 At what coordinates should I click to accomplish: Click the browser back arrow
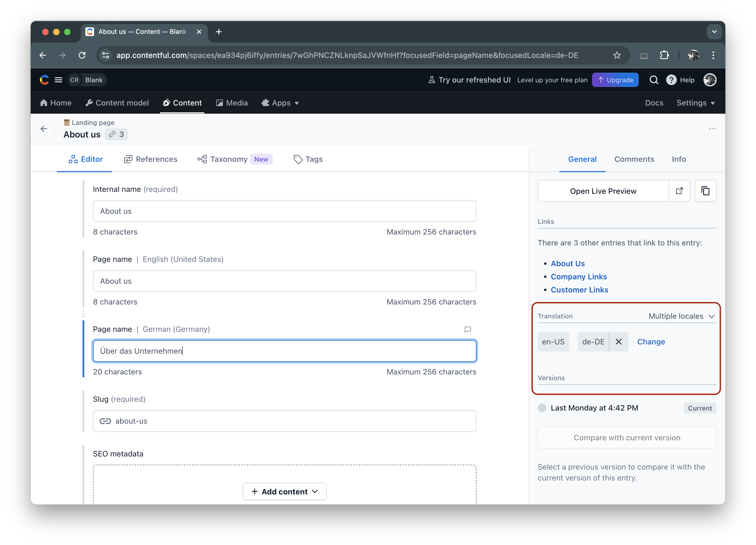point(43,55)
